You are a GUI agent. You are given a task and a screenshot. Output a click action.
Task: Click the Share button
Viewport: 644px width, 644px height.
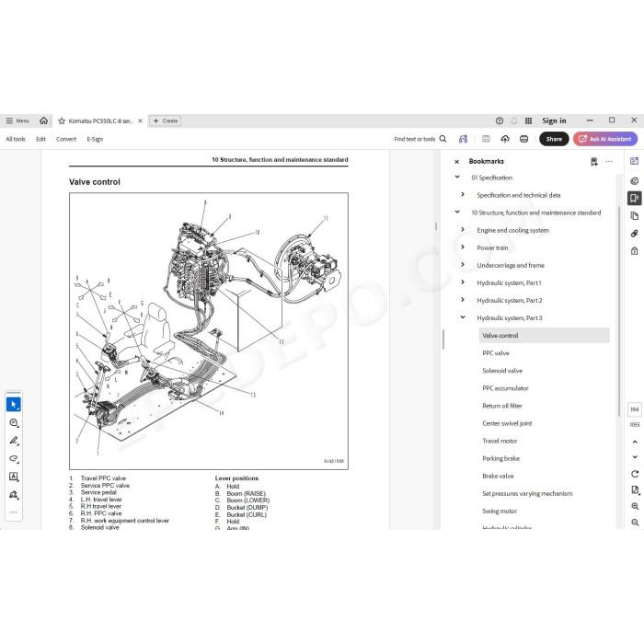[554, 139]
